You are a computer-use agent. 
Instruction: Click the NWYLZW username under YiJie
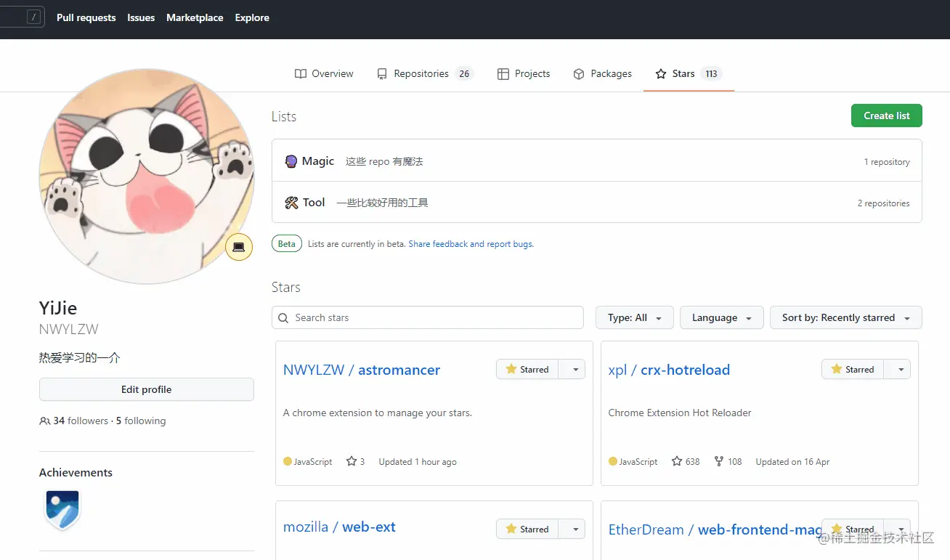point(69,329)
